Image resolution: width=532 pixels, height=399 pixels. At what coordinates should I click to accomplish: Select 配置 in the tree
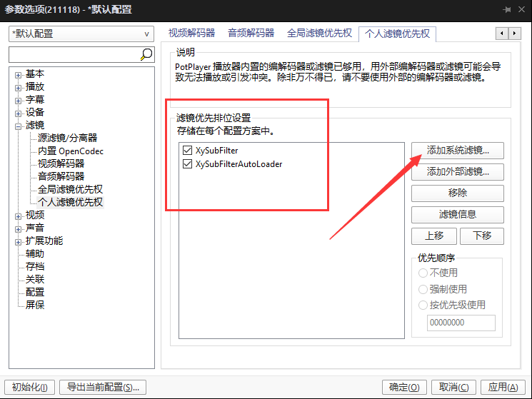pos(35,292)
